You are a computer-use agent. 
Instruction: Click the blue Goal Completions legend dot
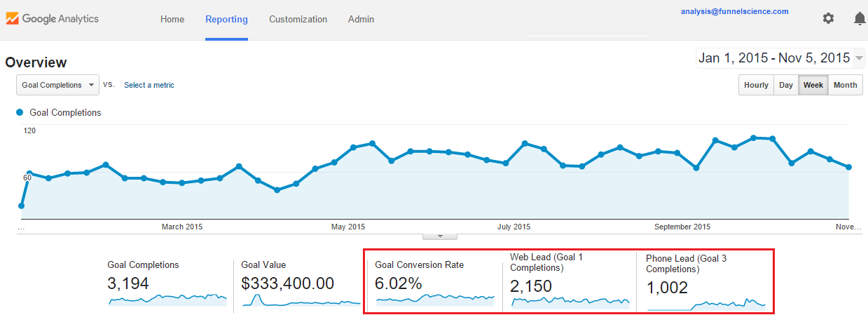[20, 112]
